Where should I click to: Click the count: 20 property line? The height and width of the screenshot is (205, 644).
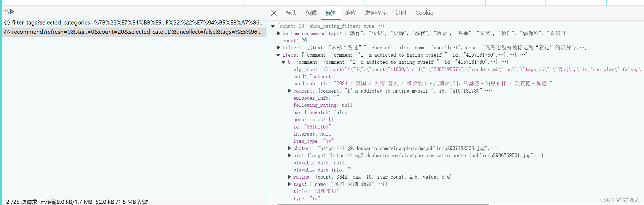tap(294, 41)
